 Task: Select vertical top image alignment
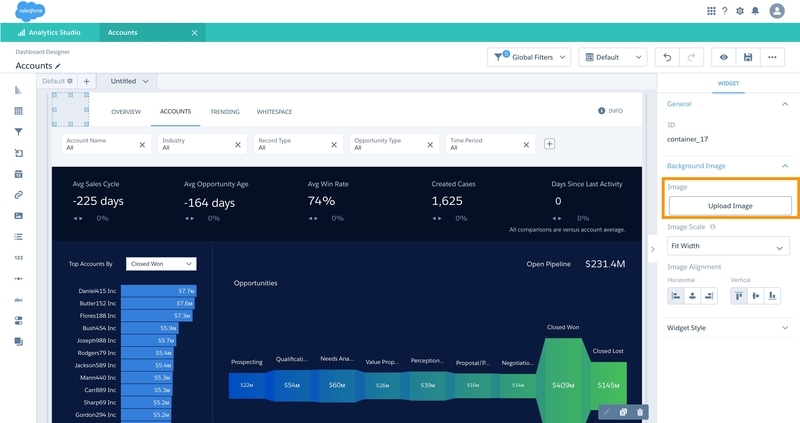click(x=739, y=296)
